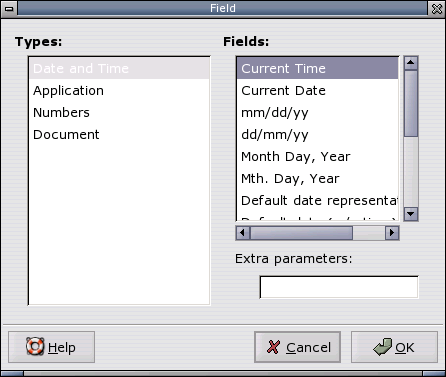Choose Mth. Day, Year field
This screenshot has width=446, height=377.
[317, 179]
